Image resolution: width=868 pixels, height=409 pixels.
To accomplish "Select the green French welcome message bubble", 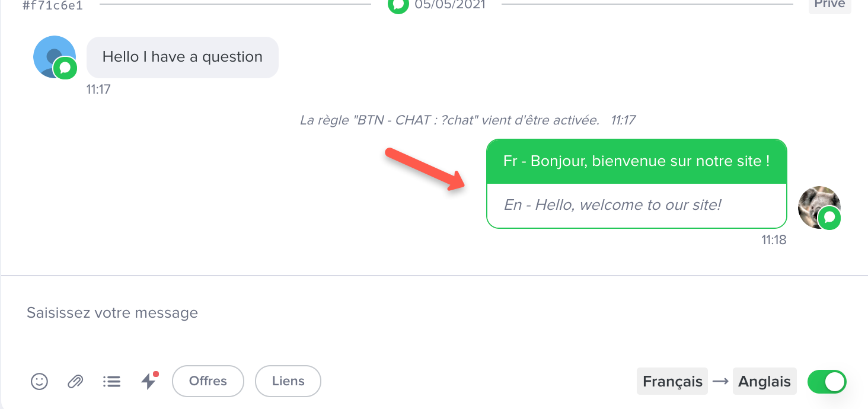I will 636,161.
